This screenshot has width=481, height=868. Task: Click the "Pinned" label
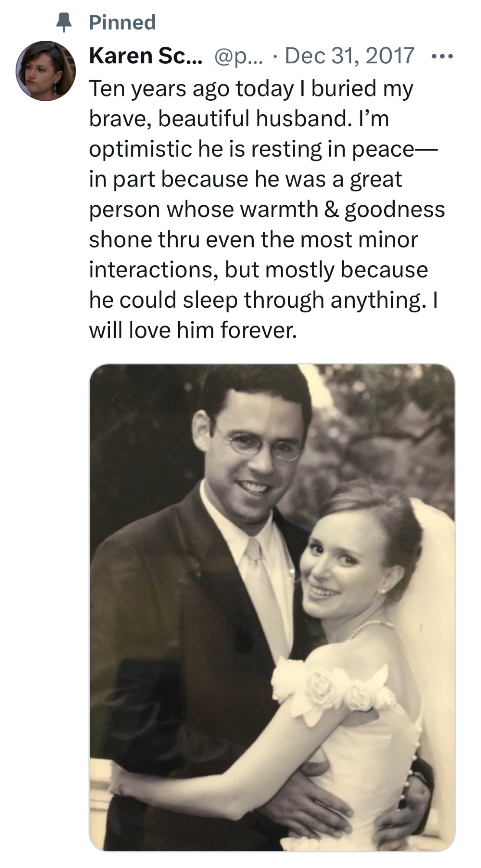pyautogui.click(x=122, y=23)
